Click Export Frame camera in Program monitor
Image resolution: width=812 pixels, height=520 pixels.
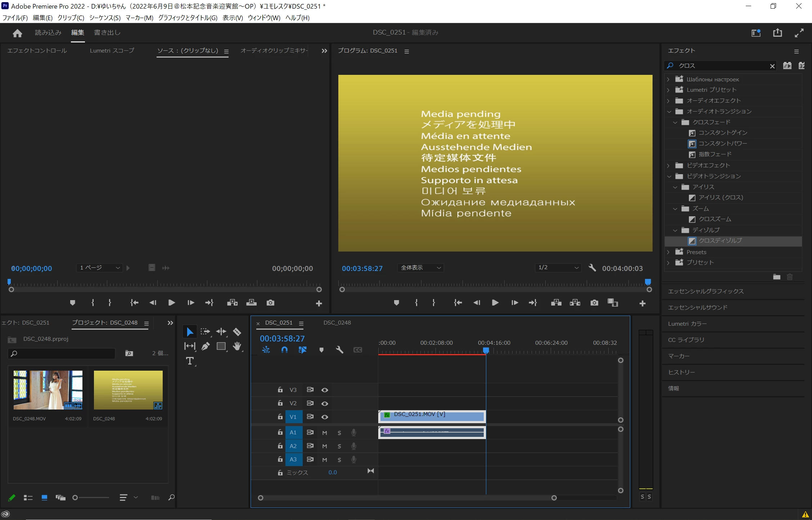click(x=594, y=303)
